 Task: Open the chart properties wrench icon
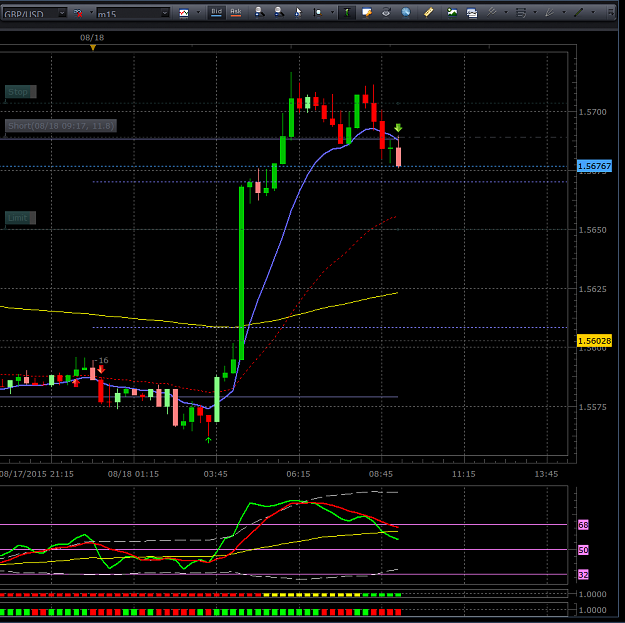tap(367, 13)
